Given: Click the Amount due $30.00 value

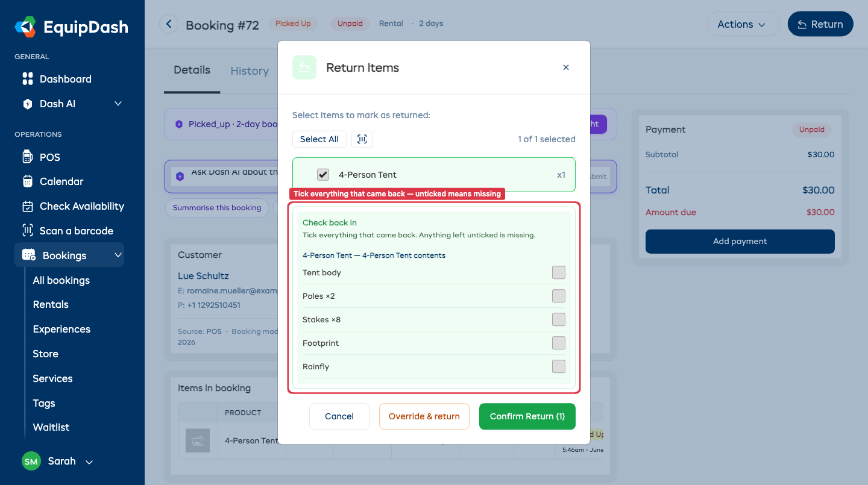Looking at the screenshot, I should [820, 212].
